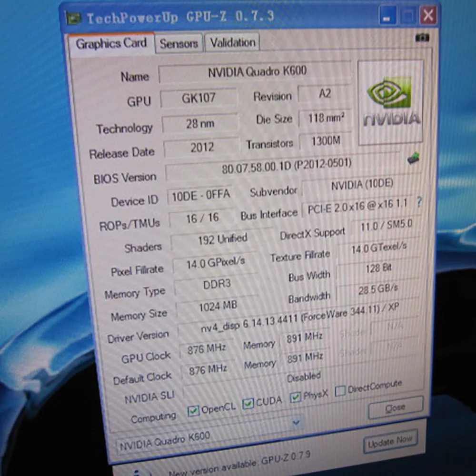Image resolution: width=476 pixels, height=476 pixels.
Task: Click the DirectX Support value 11.0 / SM5.0
Action: 386,226
